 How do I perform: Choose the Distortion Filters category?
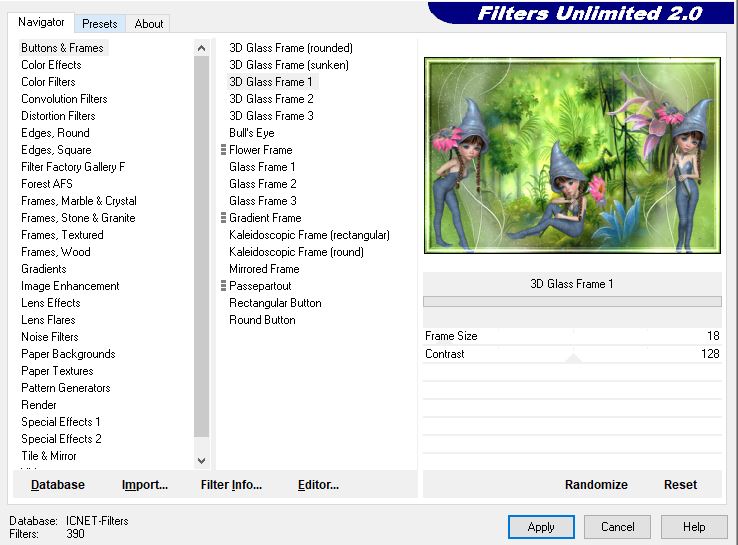[58, 115]
